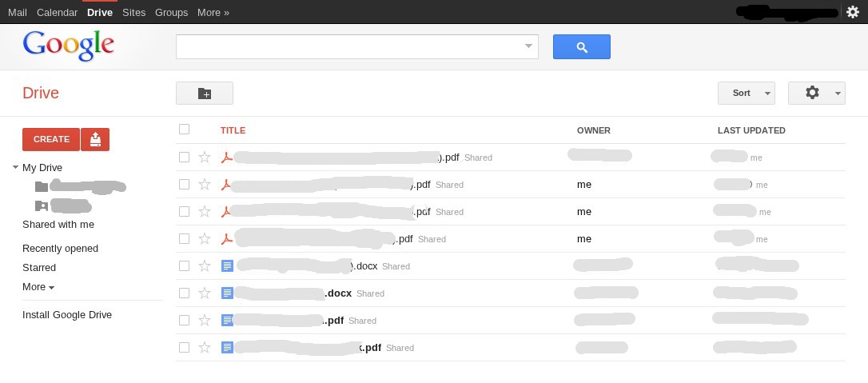This screenshot has width=868, height=383.
Task: Click the upload icon beside Create
Action: click(x=95, y=139)
